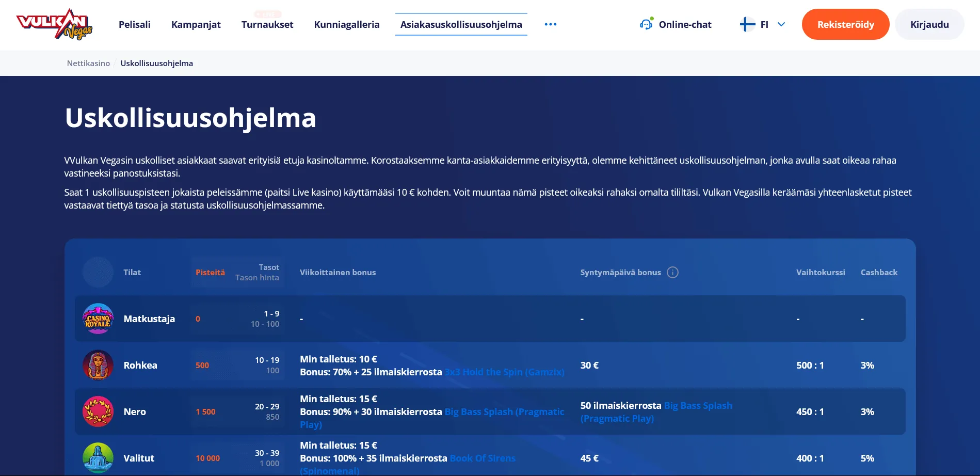The height and width of the screenshot is (476, 980).
Task: Click the Viikoittainen bonus column header
Action: [338, 272]
